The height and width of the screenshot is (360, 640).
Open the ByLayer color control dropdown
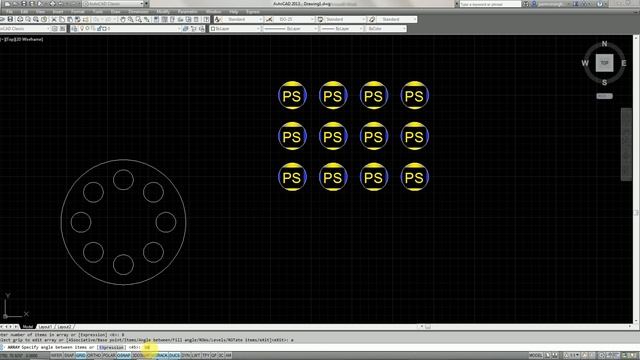pyautogui.click(x=236, y=29)
